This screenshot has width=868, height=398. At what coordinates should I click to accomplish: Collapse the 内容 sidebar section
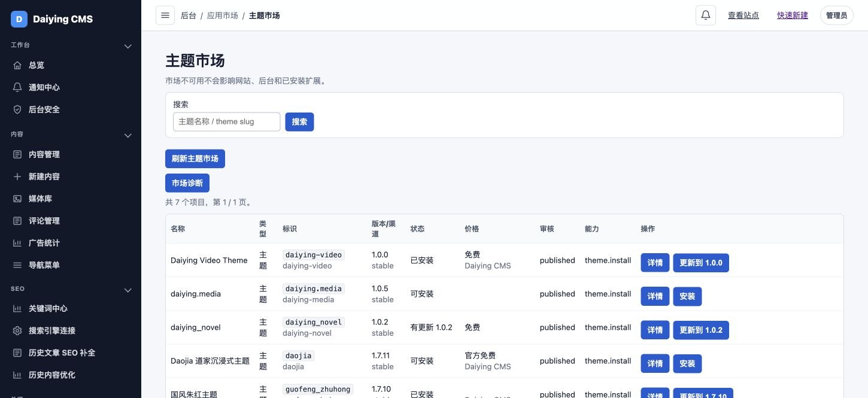tap(128, 135)
